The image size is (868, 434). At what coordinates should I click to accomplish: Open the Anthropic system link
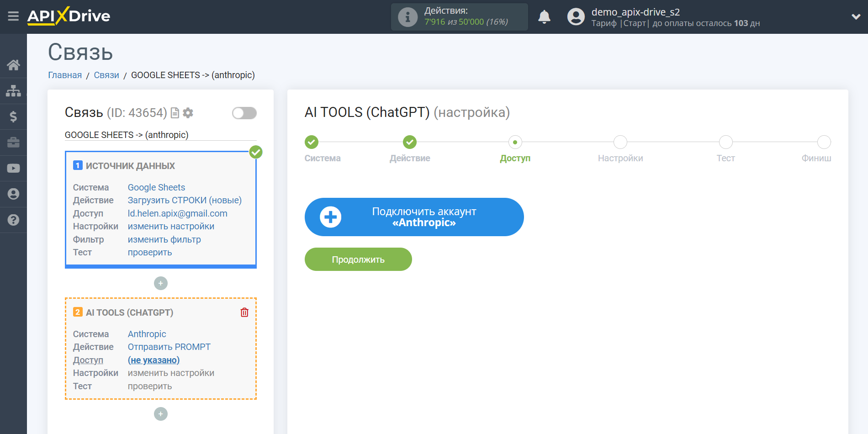point(147,334)
